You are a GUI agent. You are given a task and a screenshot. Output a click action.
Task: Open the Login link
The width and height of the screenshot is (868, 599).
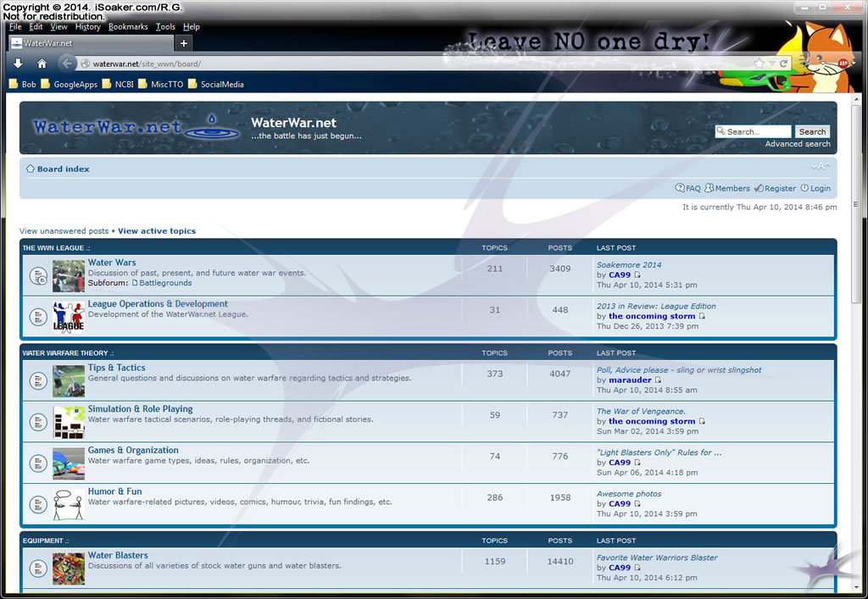coord(815,188)
